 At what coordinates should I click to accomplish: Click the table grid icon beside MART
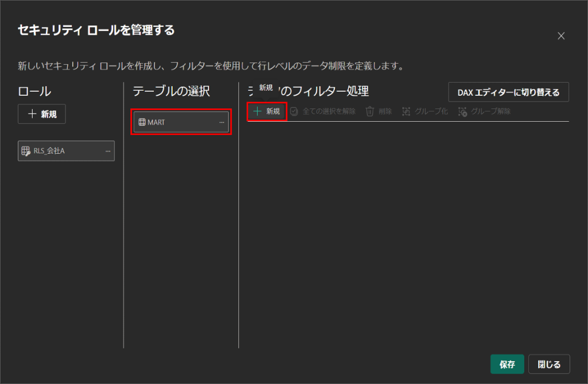click(142, 122)
